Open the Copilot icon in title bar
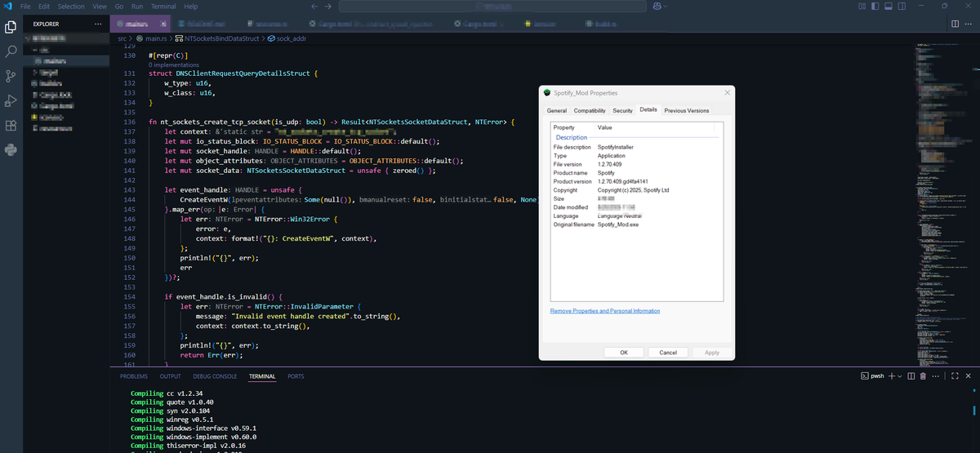980x453 pixels. point(656,7)
